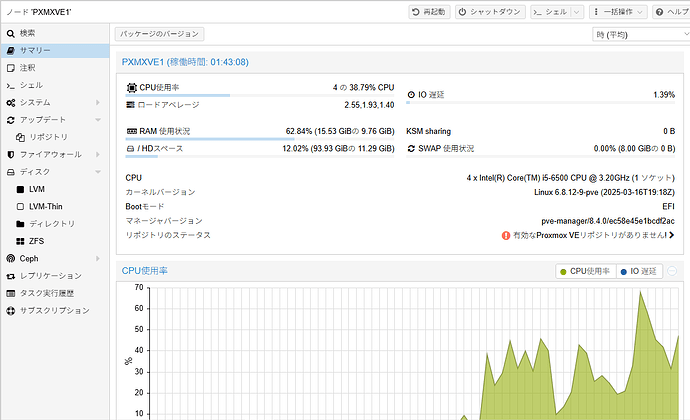Viewport: 690px width, 420px height.
Task: Open the ZFS disk menu item
Action: point(37,241)
